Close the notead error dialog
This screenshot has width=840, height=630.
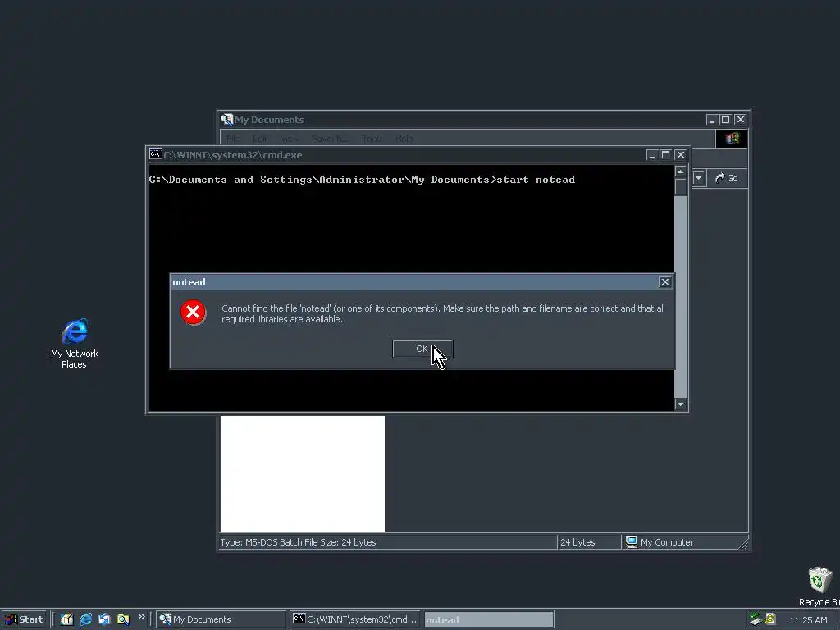[664, 282]
